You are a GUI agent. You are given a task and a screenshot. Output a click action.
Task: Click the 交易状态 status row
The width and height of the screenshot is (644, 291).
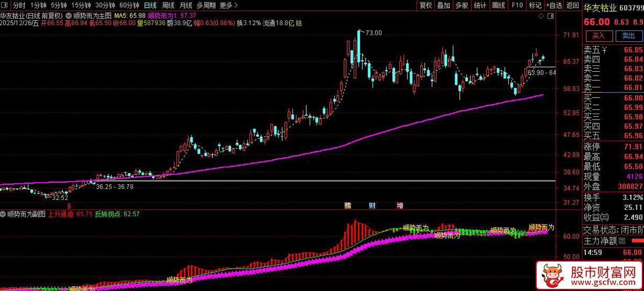click(613, 230)
